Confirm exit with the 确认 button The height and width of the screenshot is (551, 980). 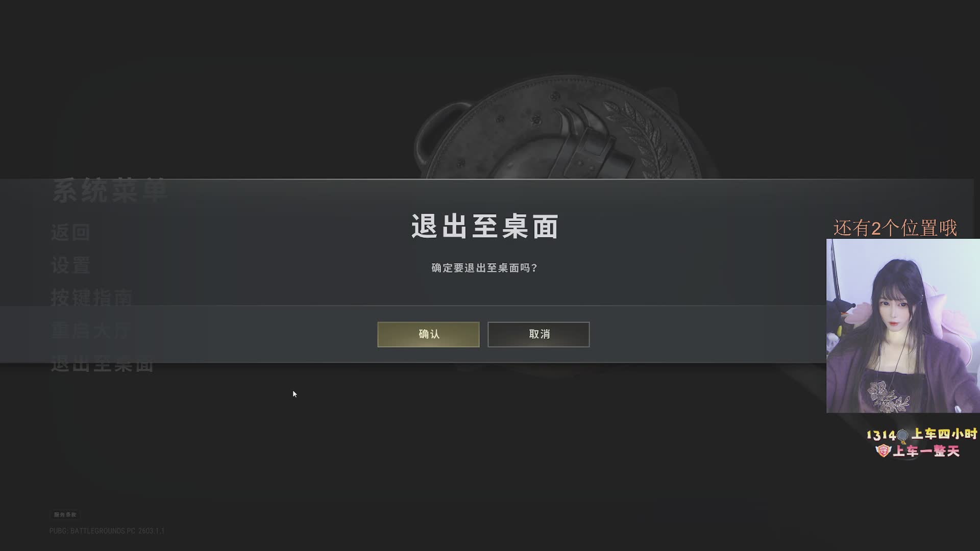click(x=428, y=334)
